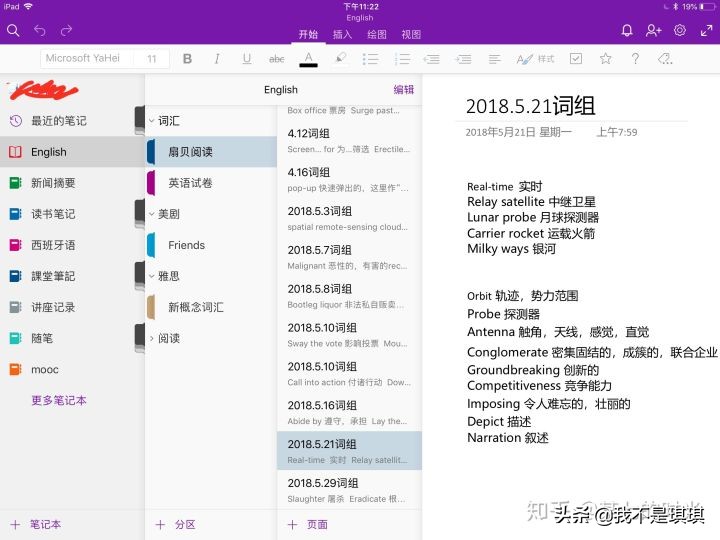
Task: Open the Microsoft YaHei font dropdown
Action: (x=87, y=58)
